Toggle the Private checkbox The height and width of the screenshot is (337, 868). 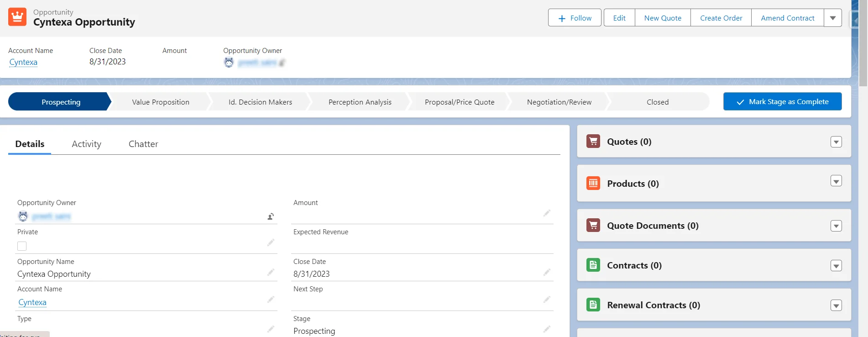click(22, 246)
